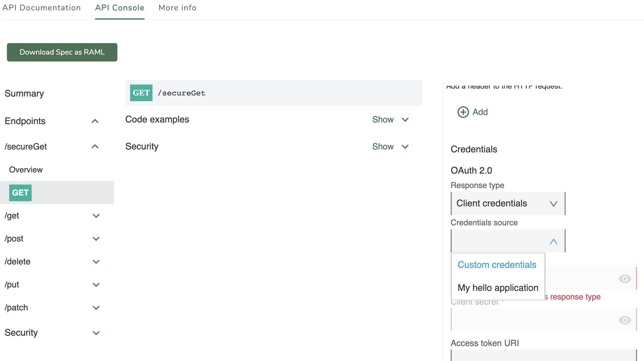
Task: Expand the /post endpoint
Action: (x=96, y=239)
